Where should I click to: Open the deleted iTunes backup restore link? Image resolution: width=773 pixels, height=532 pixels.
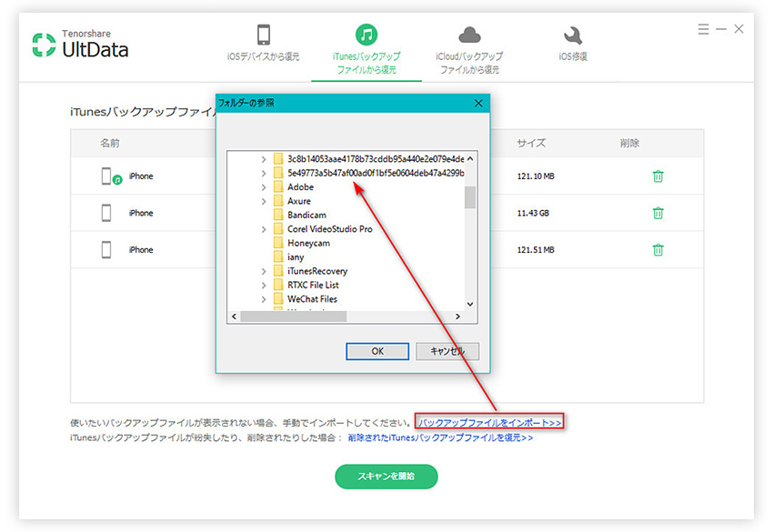[440, 437]
